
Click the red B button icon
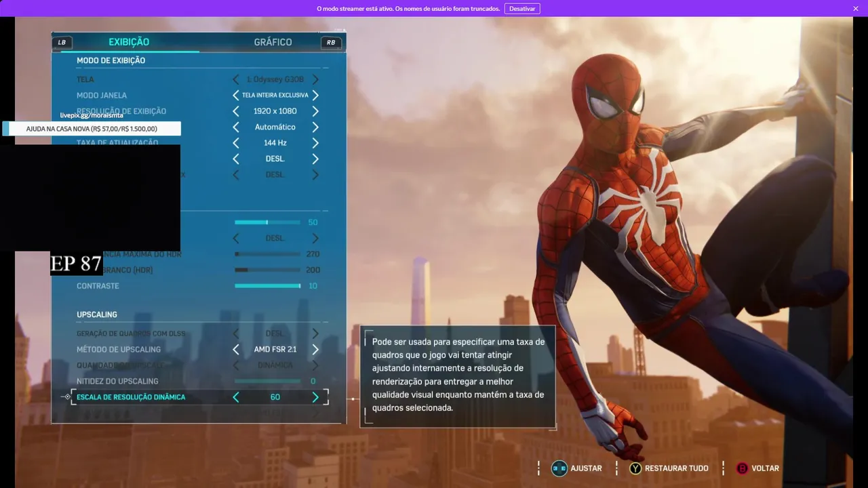click(x=742, y=468)
